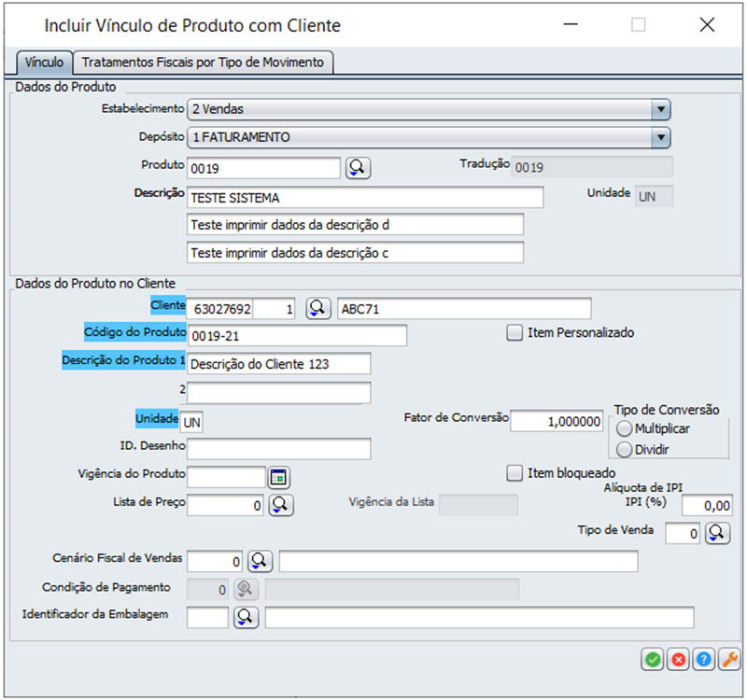Click the search icon next to Produto field
The width and height of the screenshot is (747, 700).
tap(359, 168)
